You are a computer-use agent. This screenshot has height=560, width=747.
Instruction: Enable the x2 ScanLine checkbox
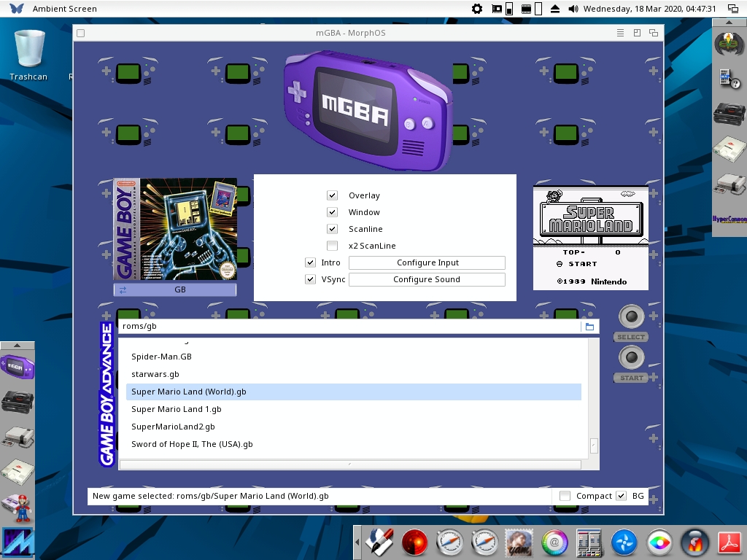click(333, 246)
